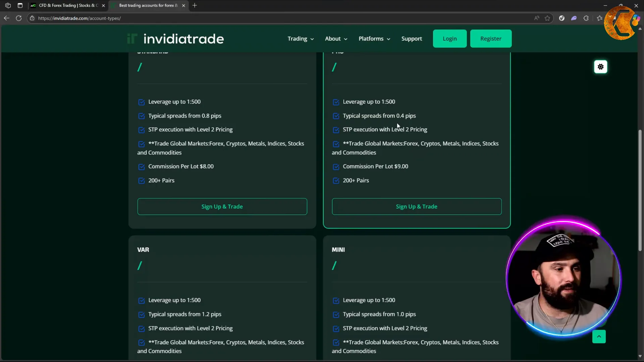
Task: Click check icon beside spreads from 1.0 pips
Action: coord(336,315)
